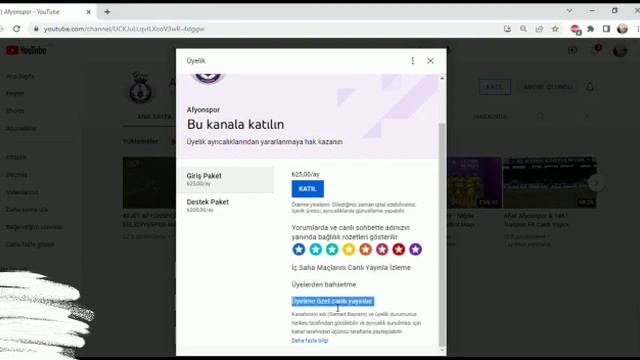Click the red star loyalty badge
Image resolution: width=640 pixels, height=360 pixels.
tap(399, 249)
